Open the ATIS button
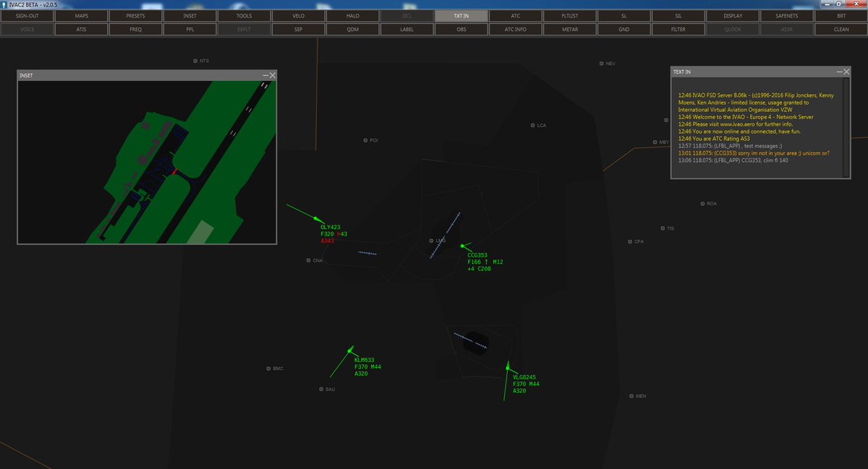 coord(81,30)
